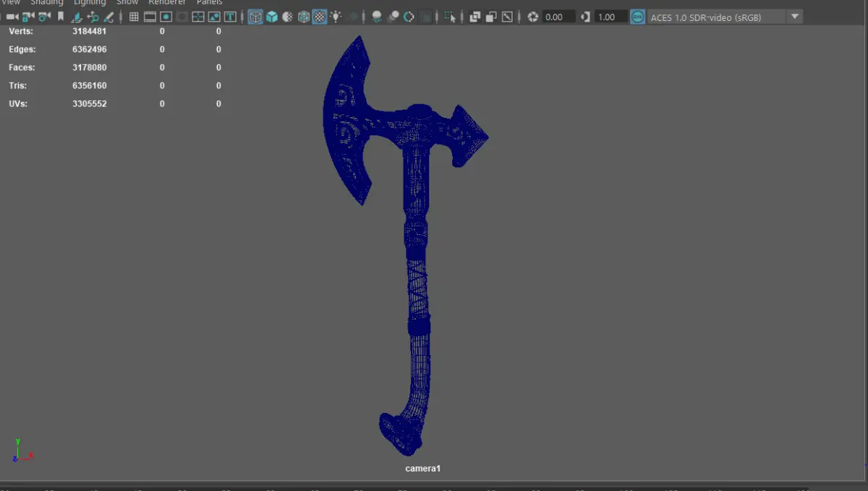Click the camera Bookmarks icon
Screen dimensions: 868x491
click(61, 17)
